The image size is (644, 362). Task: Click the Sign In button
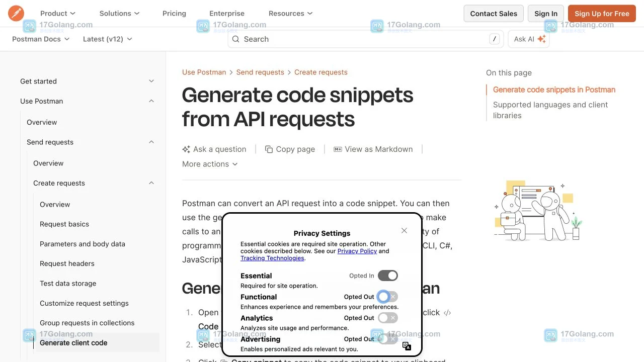(x=546, y=14)
